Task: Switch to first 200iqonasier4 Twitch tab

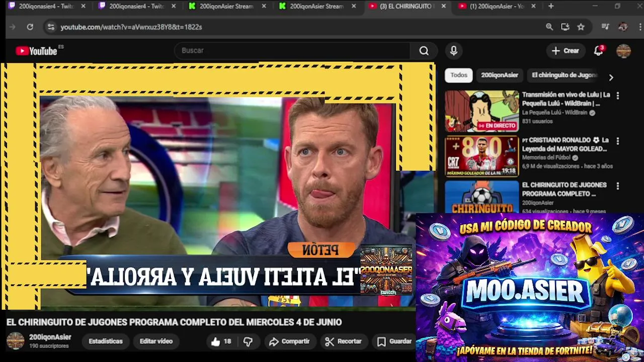Action: (45, 6)
